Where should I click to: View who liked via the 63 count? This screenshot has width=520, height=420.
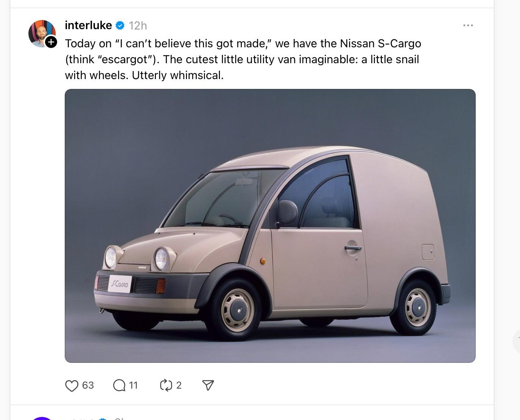88,385
